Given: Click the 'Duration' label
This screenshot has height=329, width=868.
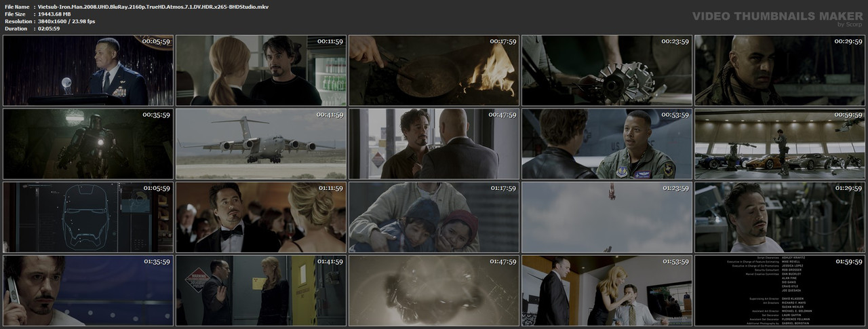Looking at the screenshot, I should (x=15, y=28).
